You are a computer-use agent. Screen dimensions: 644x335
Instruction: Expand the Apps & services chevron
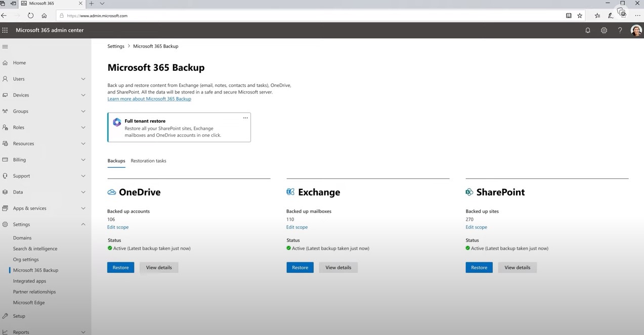[x=83, y=208]
